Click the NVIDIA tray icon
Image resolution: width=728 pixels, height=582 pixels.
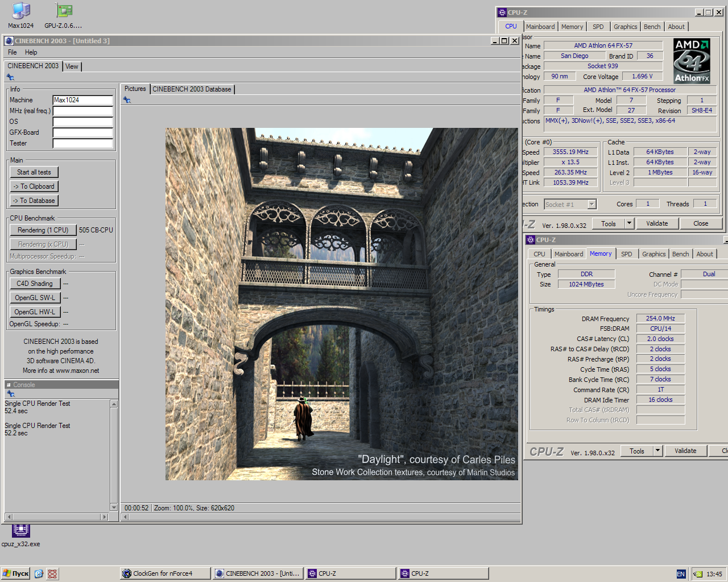[698, 574]
